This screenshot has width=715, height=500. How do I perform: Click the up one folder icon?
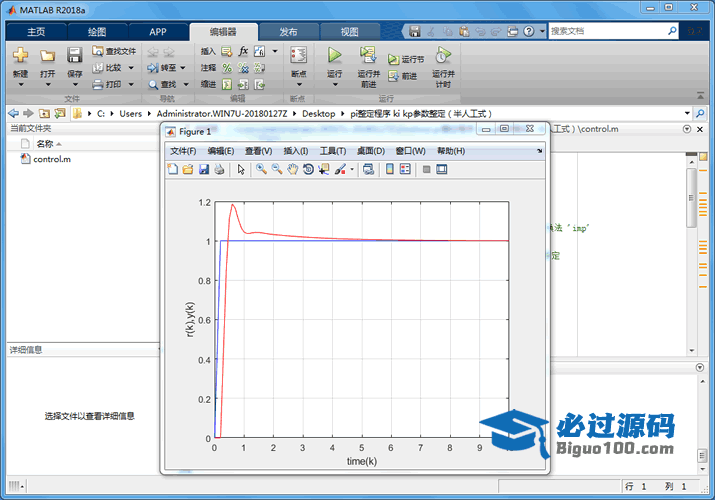coord(44,113)
